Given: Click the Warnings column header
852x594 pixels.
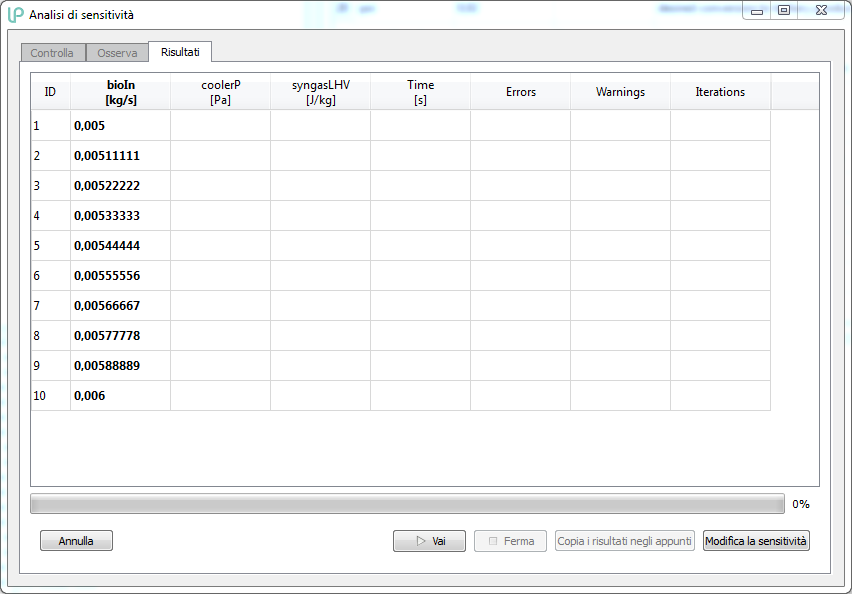Looking at the screenshot, I should [620, 92].
